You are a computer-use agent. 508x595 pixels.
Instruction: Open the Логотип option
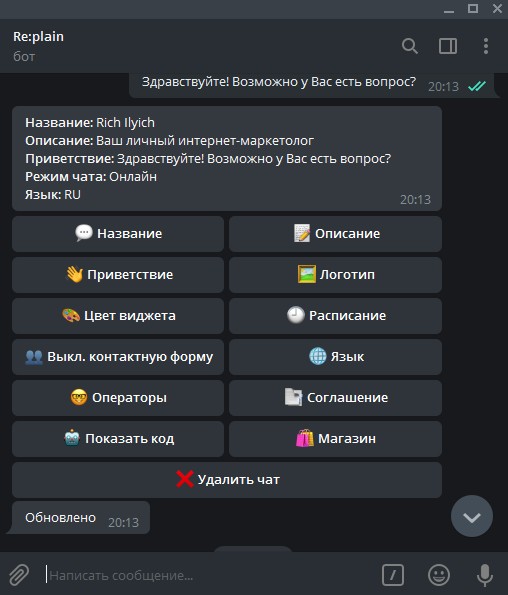point(335,275)
